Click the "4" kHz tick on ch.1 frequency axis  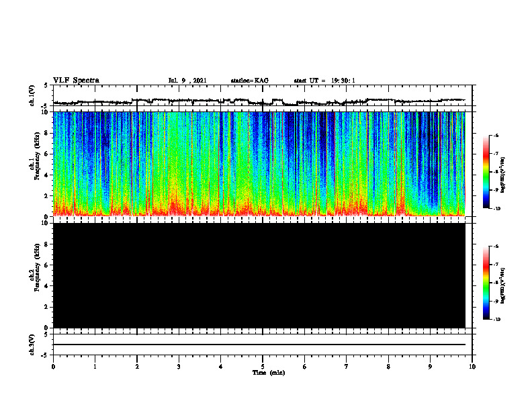point(47,175)
